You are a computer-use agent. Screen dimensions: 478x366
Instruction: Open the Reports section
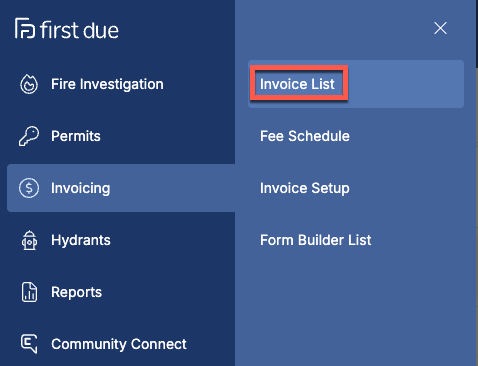(76, 292)
